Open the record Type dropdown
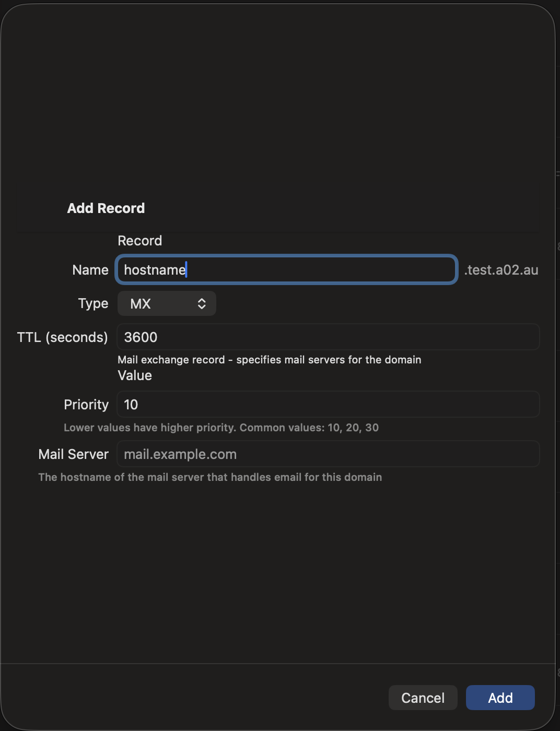The image size is (560, 731). [x=166, y=303]
